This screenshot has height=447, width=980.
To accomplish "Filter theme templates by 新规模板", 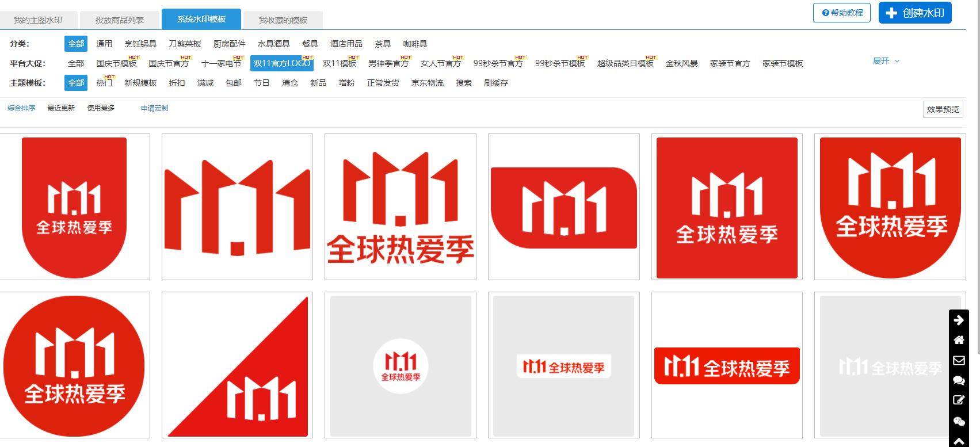I will [x=140, y=83].
